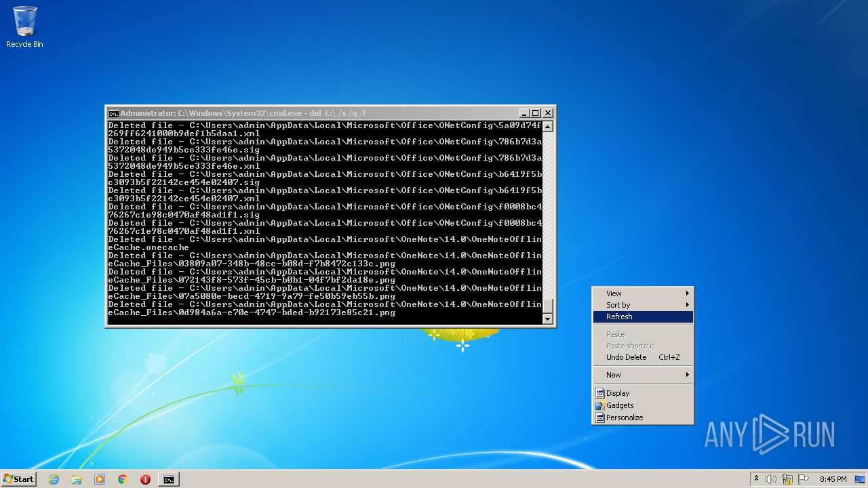
Task: Minimize the cmd.exe window
Action: coord(524,113)
